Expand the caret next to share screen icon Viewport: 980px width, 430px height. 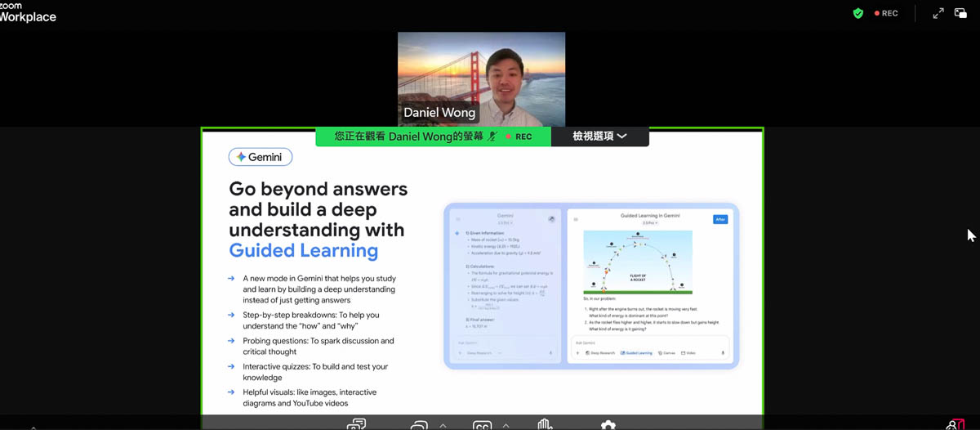443,425
